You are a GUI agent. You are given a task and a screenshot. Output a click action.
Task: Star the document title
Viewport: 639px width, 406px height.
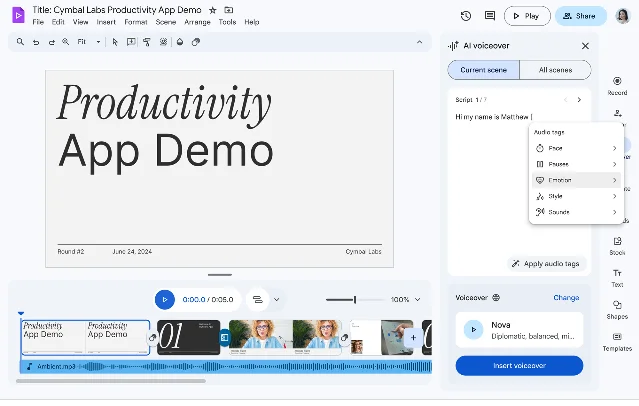coord(212,10)
